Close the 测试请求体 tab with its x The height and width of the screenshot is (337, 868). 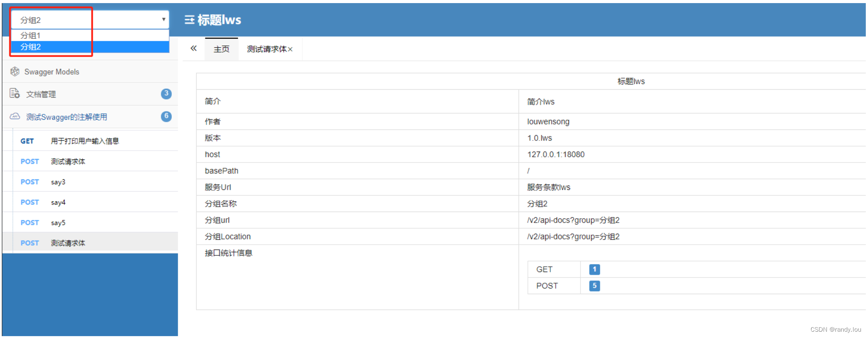click(x=290, y=49)
